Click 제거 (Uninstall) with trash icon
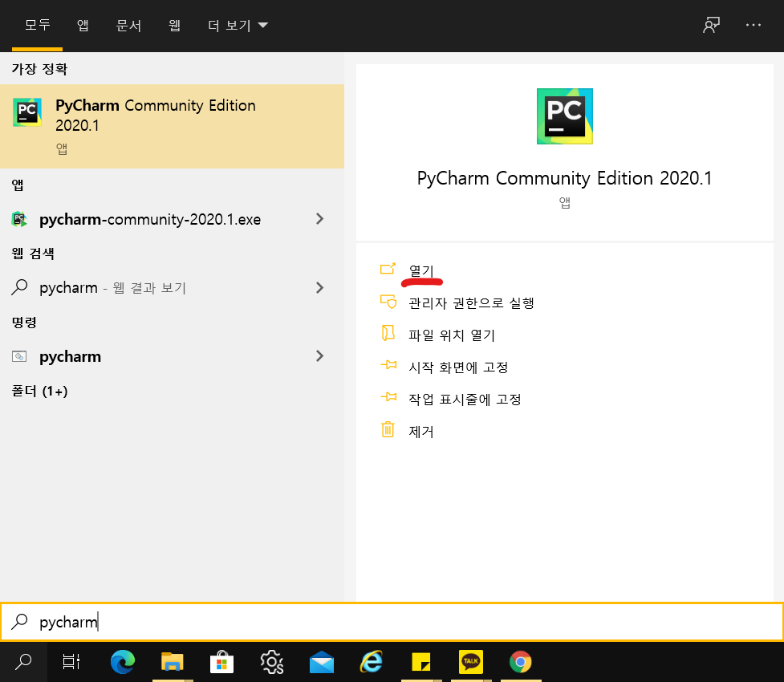 click(x=421, y=432)
